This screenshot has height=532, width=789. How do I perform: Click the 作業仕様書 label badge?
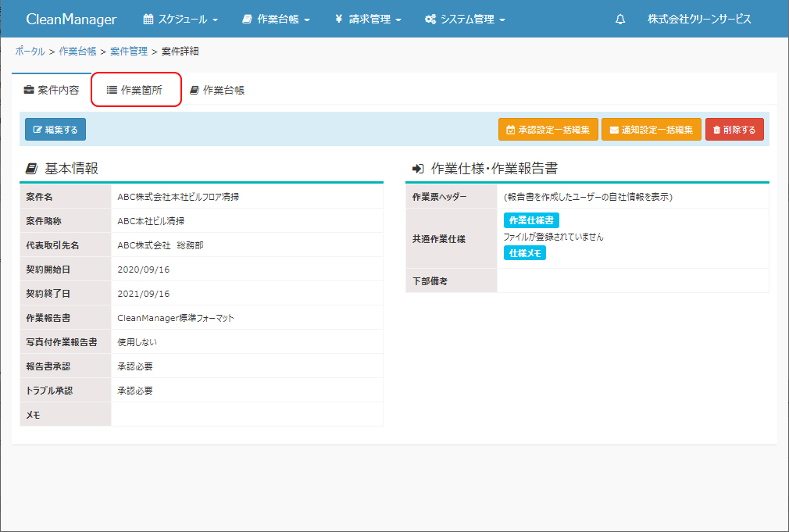click(x=531, y=220)
